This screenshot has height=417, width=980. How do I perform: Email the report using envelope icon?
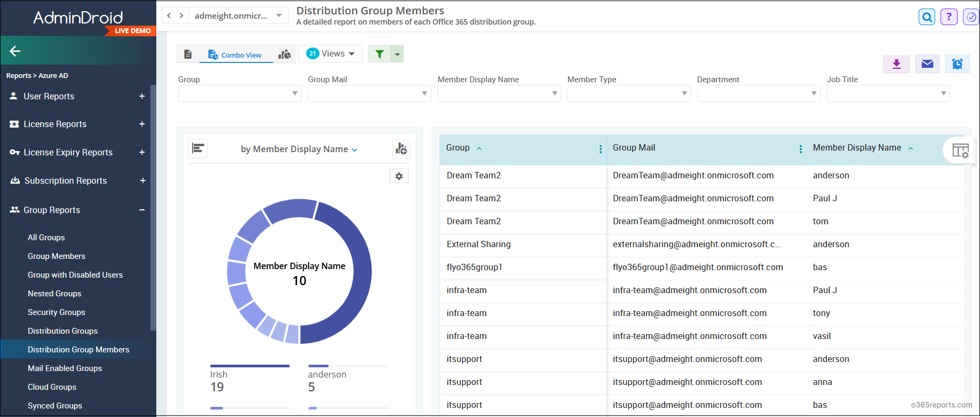pos(928,64)
